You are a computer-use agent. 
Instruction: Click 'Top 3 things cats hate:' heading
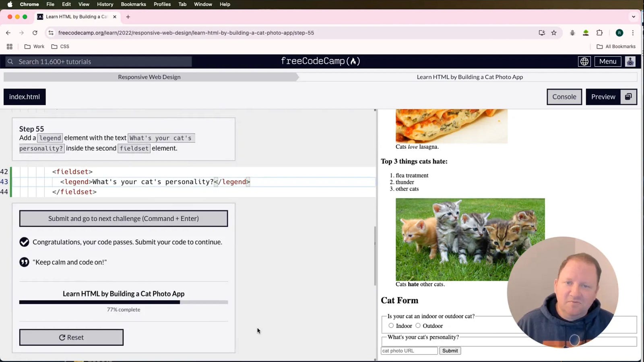(x=414, y=161)
